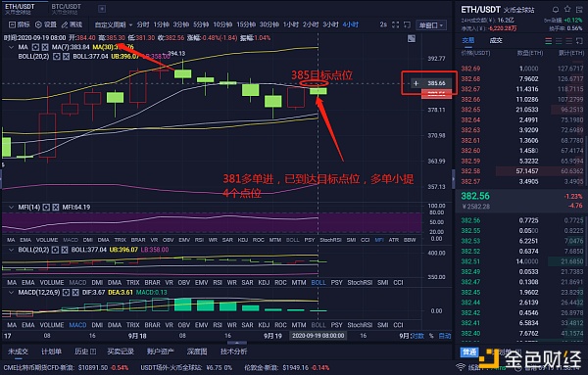588x375 pixels.
Task: Favorite ETH/USDT with star icon
Action: [567, 9]
